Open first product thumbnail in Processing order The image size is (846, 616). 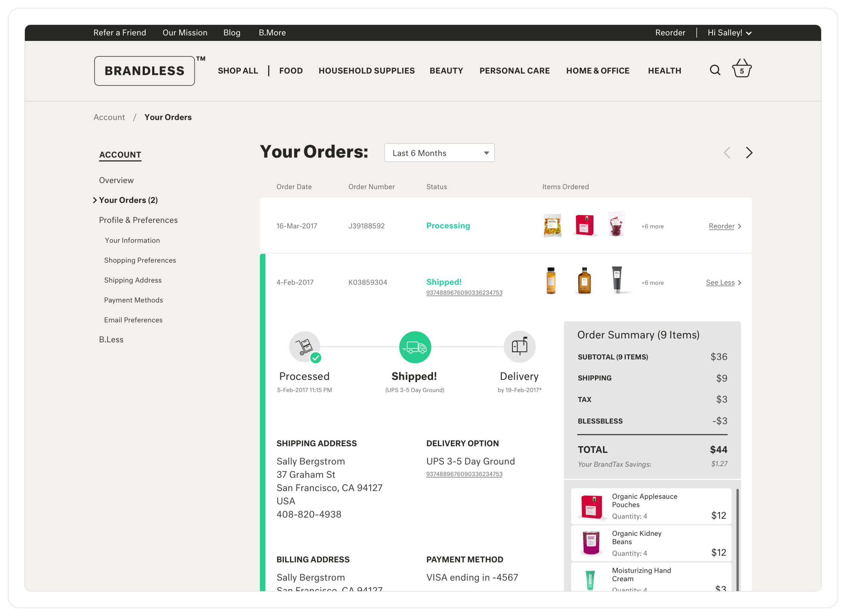coord(552,226)
